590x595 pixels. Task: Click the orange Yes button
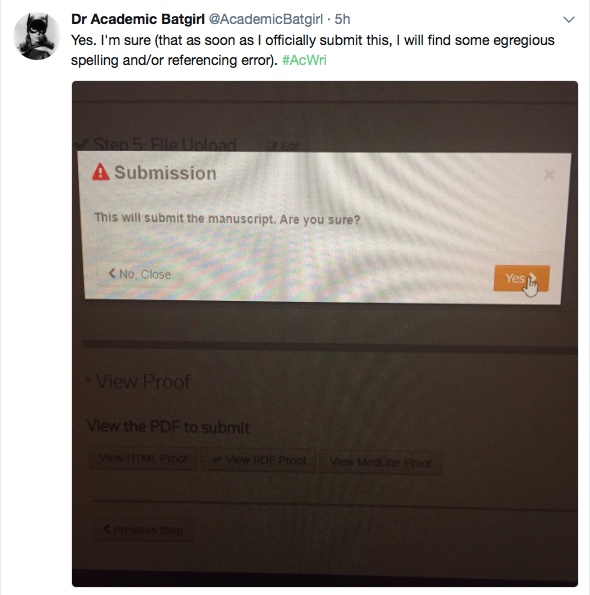pyautogui.click(x=521, y=278)
